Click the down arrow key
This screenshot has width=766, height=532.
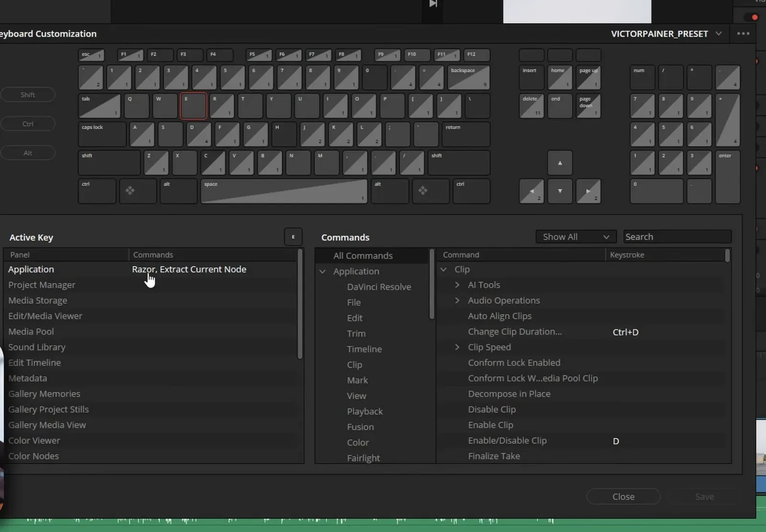(x=560, y=191)
